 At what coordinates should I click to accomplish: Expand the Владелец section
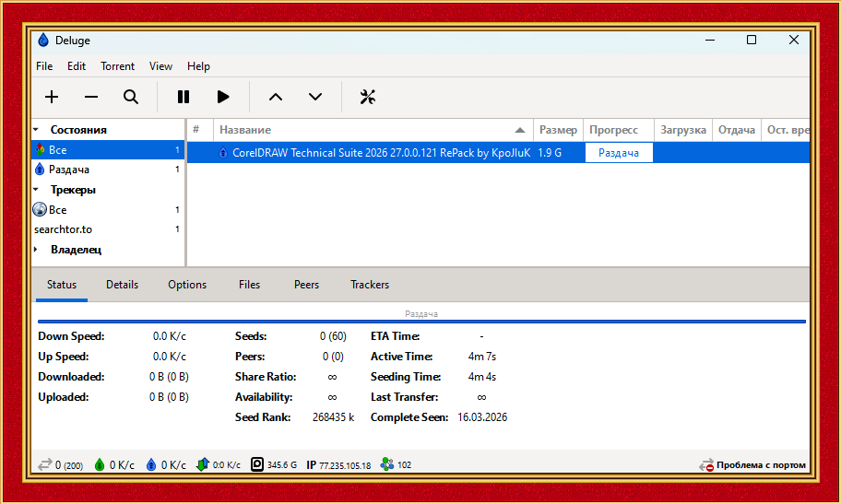pyautogui.click(x=36, y=250)
